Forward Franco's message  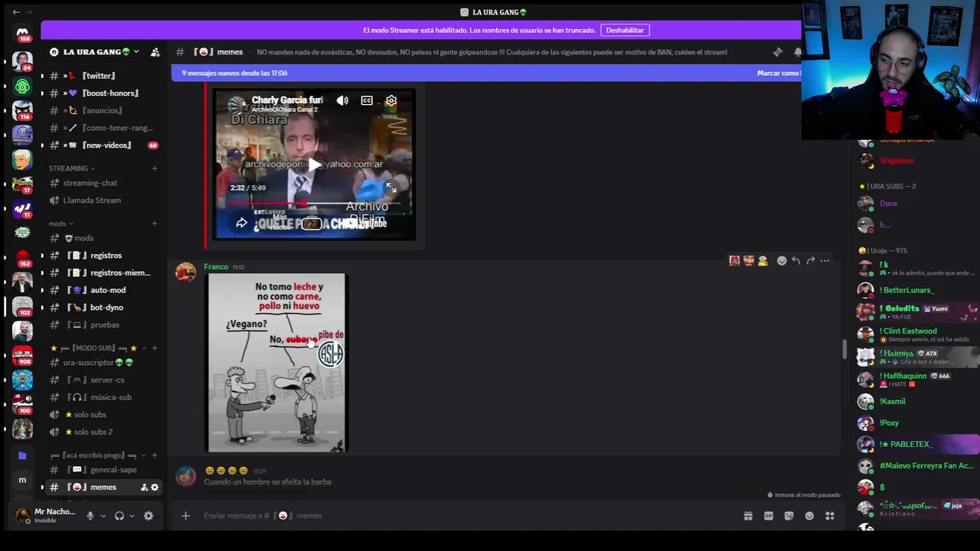[x=810, y=261]
